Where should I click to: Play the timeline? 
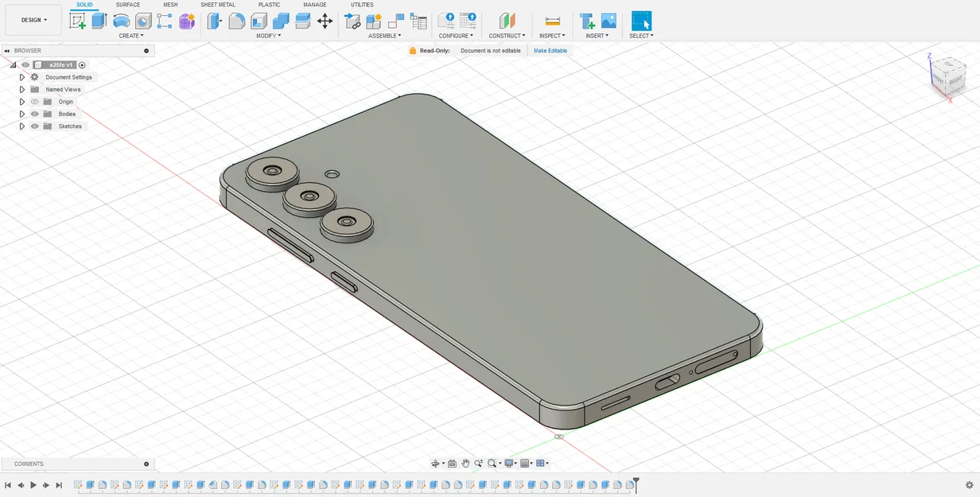(33, 485)
